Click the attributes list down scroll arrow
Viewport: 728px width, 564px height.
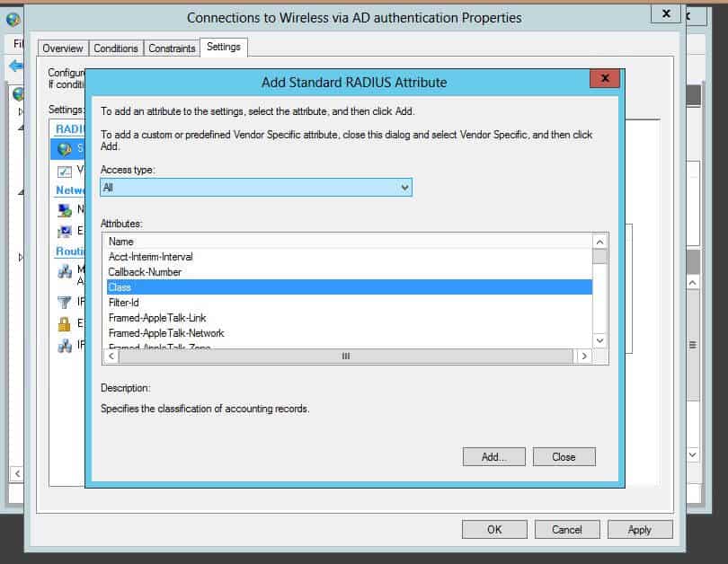(599, 340)
